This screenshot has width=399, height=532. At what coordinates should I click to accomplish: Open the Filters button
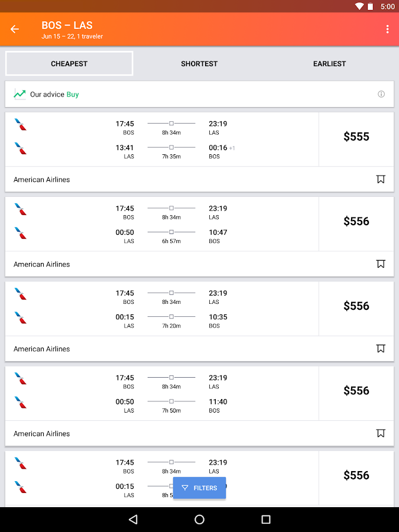click(199, 488)
